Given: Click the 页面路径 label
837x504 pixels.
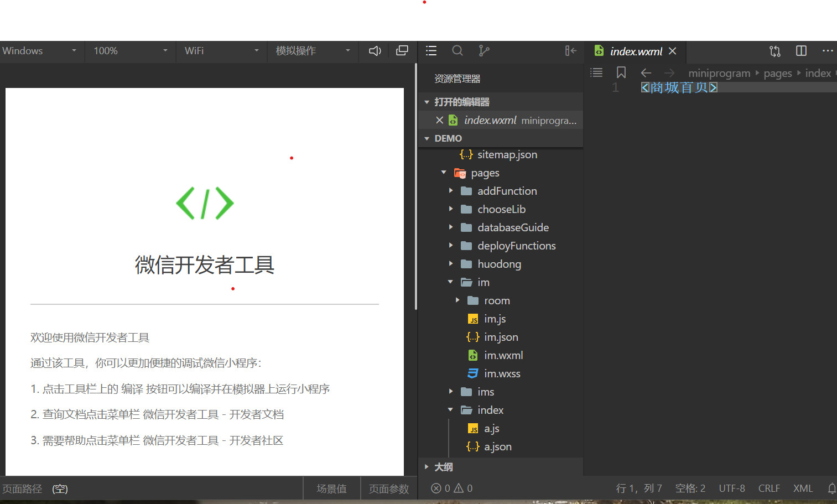Looking at the screenshot, I should [x=22, y=489].
